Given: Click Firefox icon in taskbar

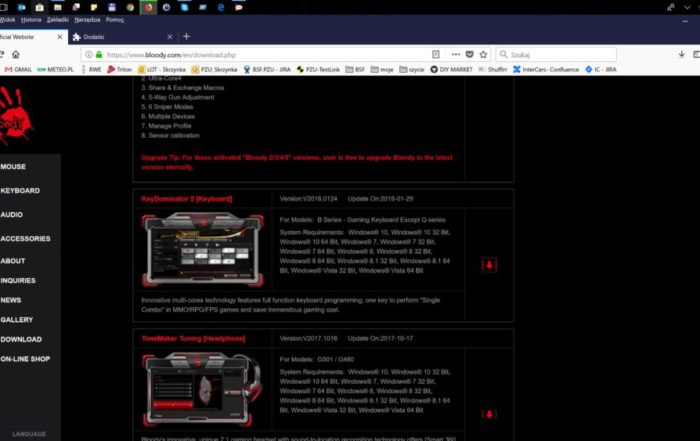Looking at the screenshot, I should click(148, 7).
